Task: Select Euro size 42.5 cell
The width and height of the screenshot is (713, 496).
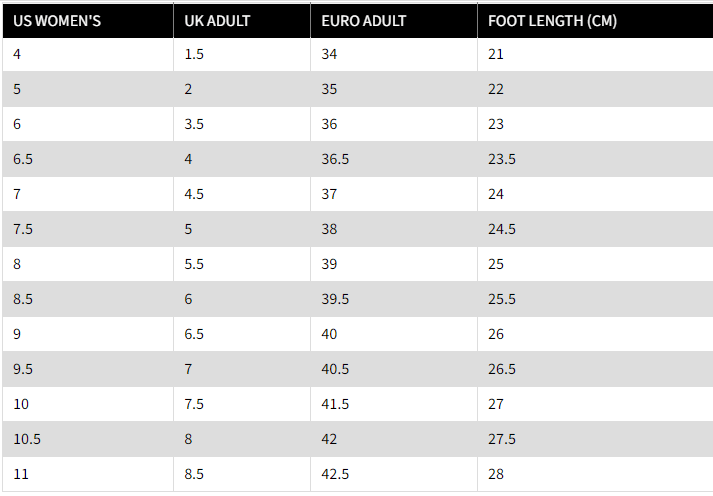Action: (x=394, y=474)
